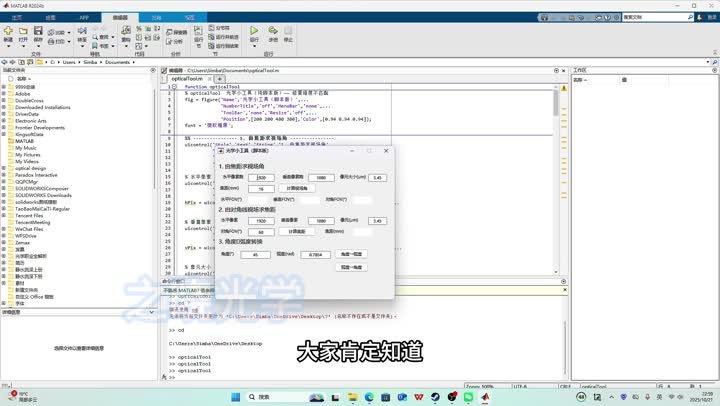Click the Analyze code icon

pyautogui.click(x=169, y=41)
